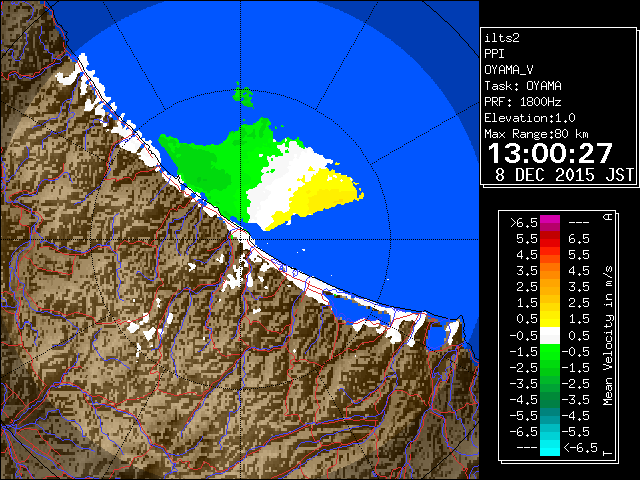Click the '>6.5' legend label
The width and height of the screenshot is (640, 480).
pos(524,223)
